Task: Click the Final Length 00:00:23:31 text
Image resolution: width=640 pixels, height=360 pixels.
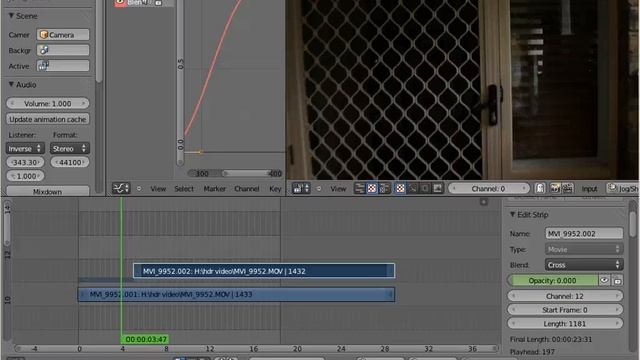Action: (x=551, y=339)
